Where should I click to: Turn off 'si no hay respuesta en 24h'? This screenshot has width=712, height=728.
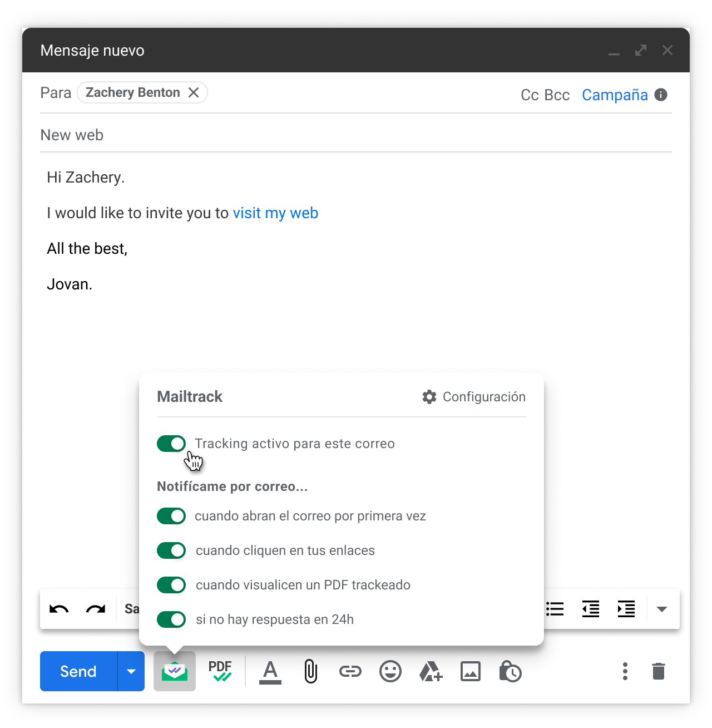(x=171, y=619)
